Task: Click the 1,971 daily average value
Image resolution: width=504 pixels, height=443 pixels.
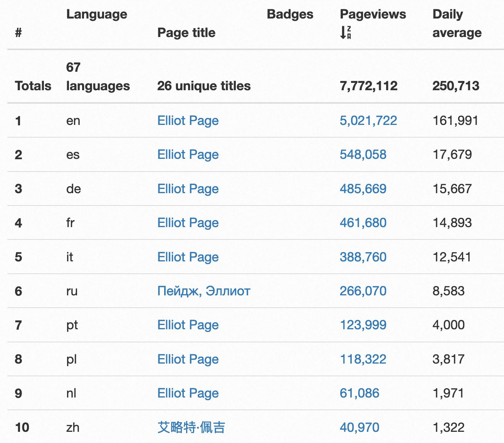Action: pos(448,393)
